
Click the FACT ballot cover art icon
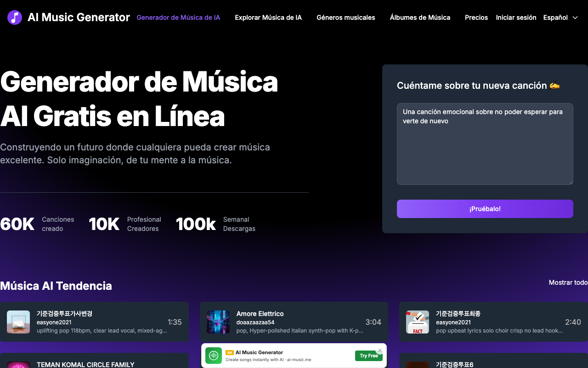click(417, 322)
